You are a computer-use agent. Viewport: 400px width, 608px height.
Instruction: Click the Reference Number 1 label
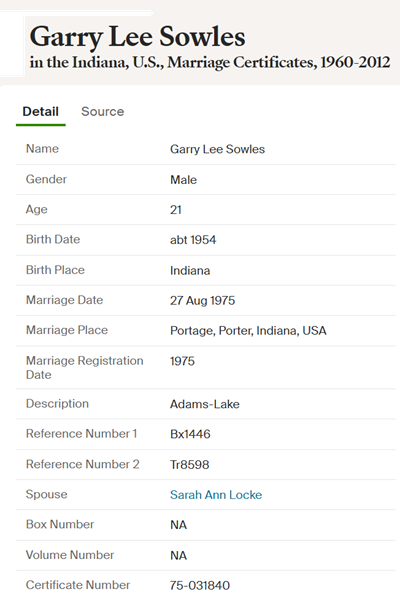tap(81, 434)
